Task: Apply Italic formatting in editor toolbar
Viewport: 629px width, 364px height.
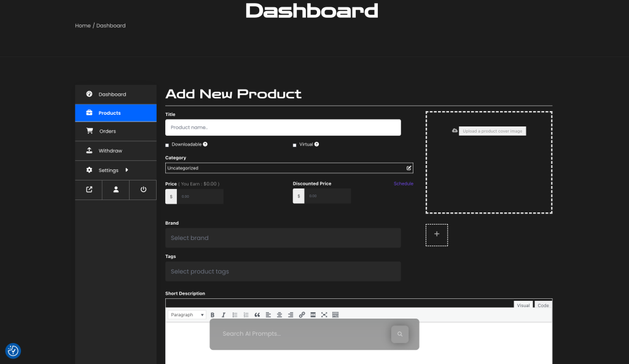Action: pyautogui.click(x=224, y=315)
